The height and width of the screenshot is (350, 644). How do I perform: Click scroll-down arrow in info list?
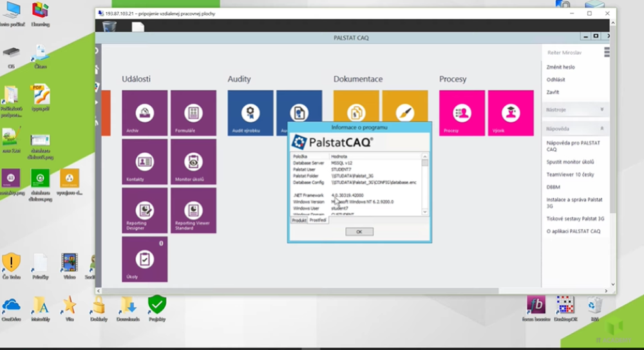pyautogui.click(x=424, y=212)
